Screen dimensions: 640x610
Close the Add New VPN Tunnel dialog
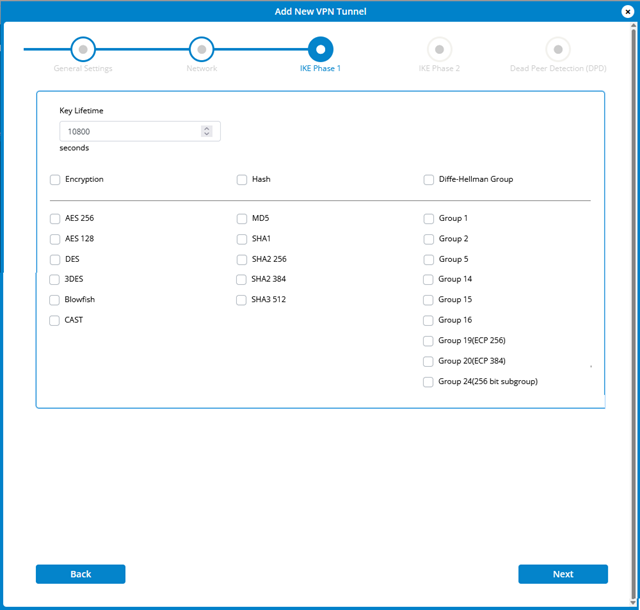tap(627, 11)
